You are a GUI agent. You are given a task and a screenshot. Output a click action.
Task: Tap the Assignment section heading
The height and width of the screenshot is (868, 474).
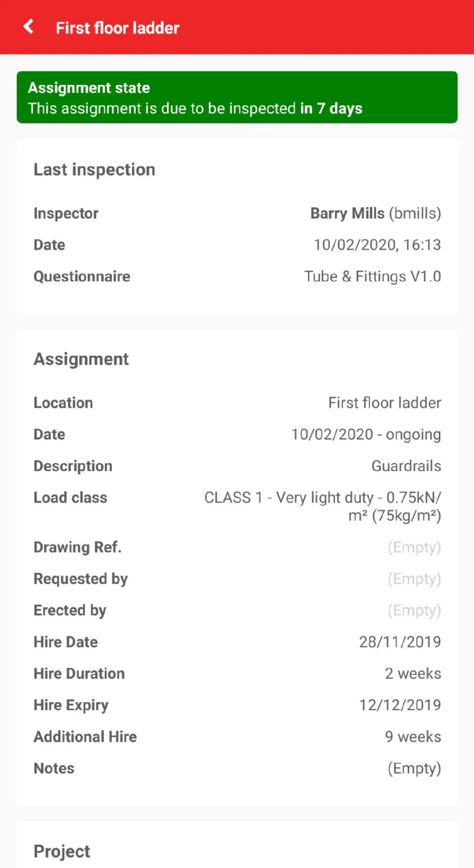(x=81, y=359)
